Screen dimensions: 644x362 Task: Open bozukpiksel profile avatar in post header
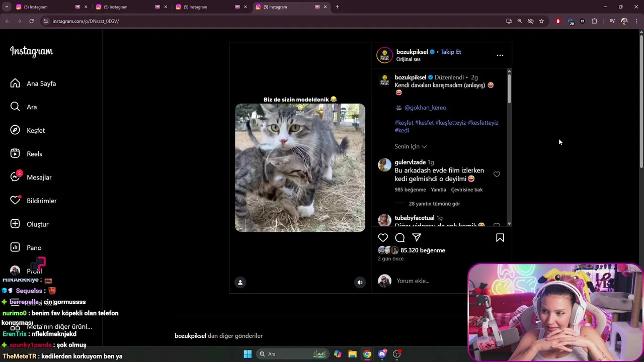(384, 55)
